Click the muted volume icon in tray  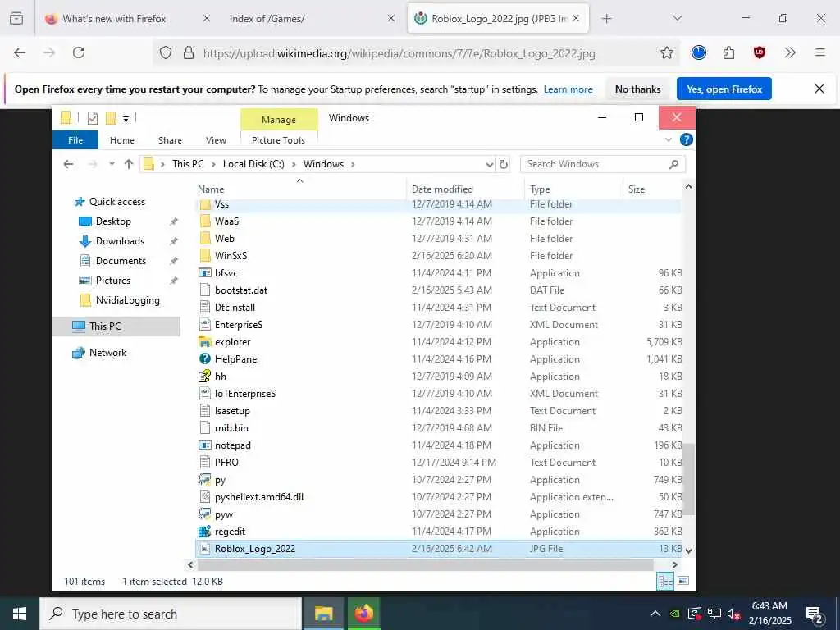[734, 614]
